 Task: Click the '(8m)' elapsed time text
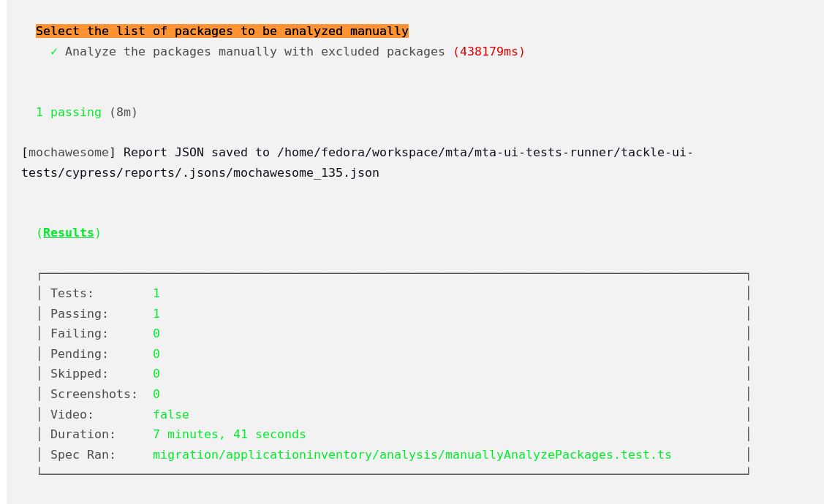click(124, 112)
